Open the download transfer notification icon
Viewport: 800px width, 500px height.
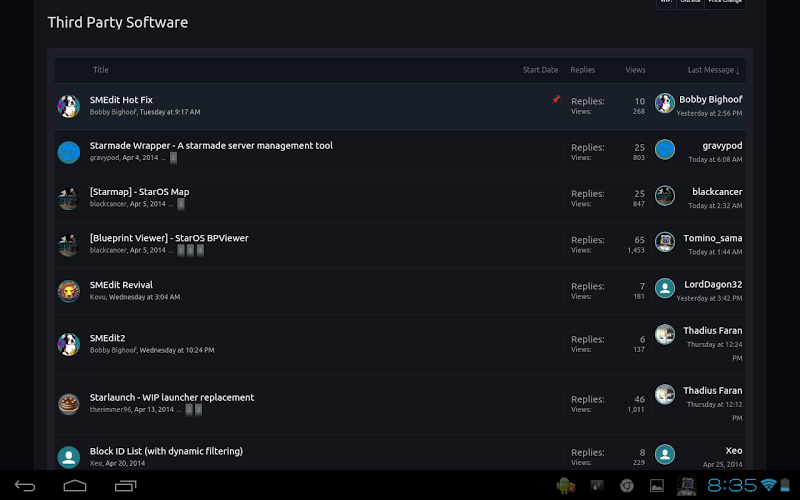(596, 486)
